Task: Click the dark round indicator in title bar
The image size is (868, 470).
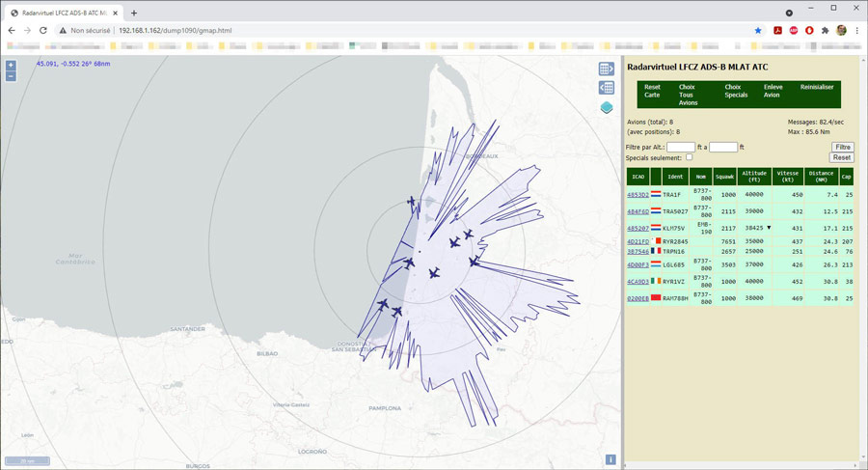Action: (x=789, y=13)
